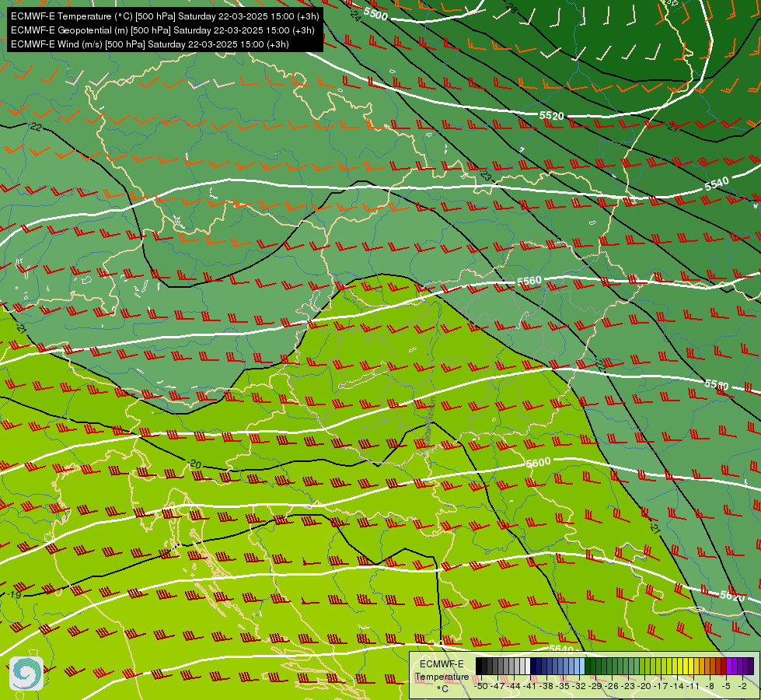Click the 5520 geopotential contour label
Viewport: 761px width, 700px height.
[x=552, y=116]
